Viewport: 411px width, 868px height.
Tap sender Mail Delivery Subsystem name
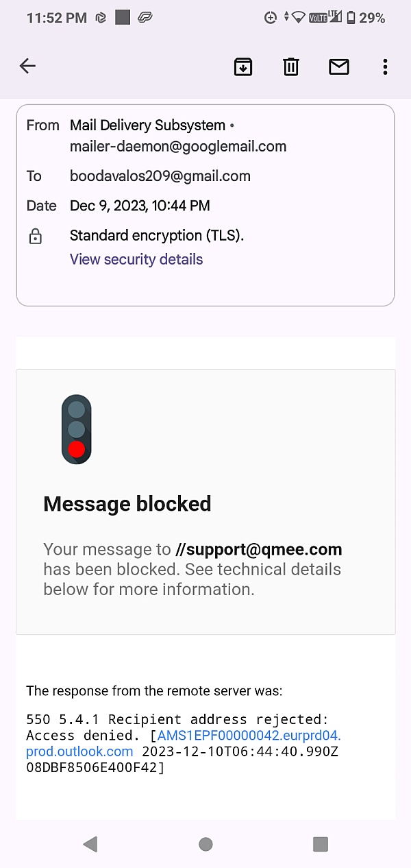click(x=147, y=125)
